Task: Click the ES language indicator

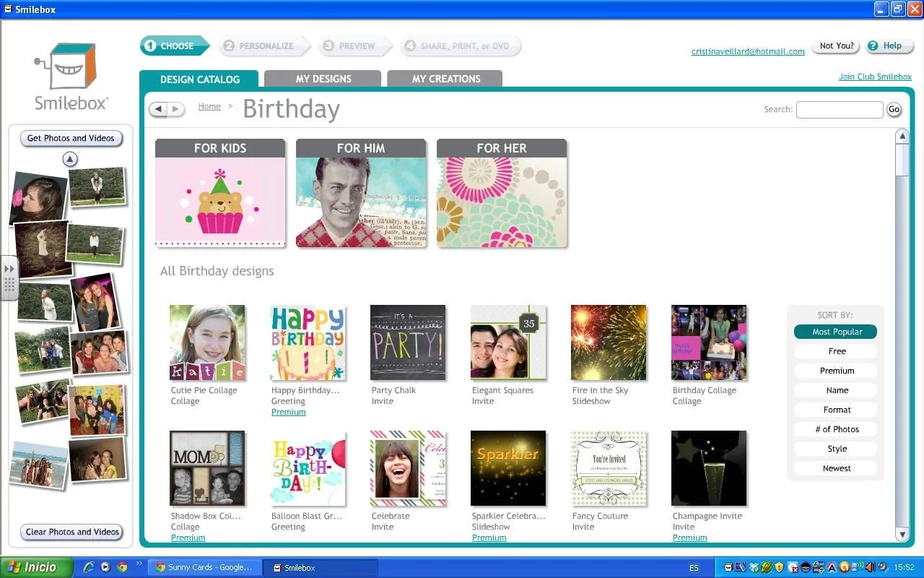Action: 694,568
